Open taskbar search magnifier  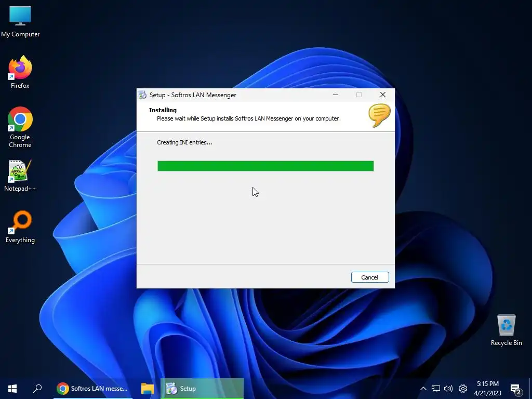[x=37, y=389]
